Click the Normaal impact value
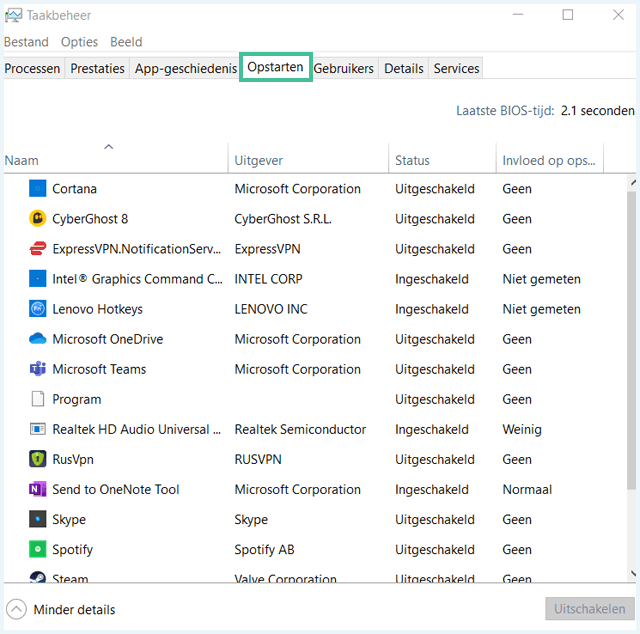The image size is (640, 634). click(x=527, y=489)
